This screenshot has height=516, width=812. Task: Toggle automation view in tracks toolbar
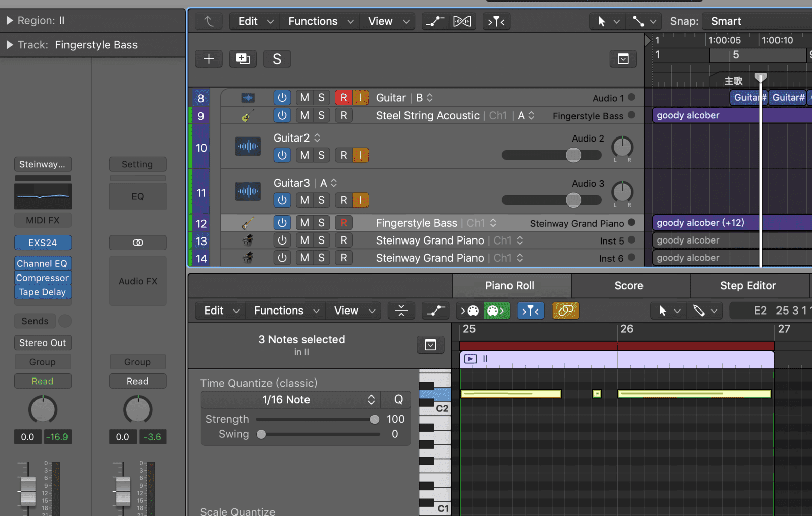click(435, 21)
